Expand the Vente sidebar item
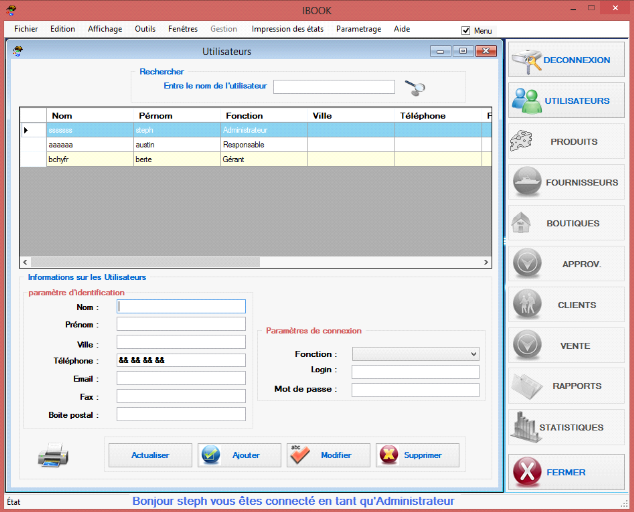This screenshot has width=634, height=512. tap(567, 346)
